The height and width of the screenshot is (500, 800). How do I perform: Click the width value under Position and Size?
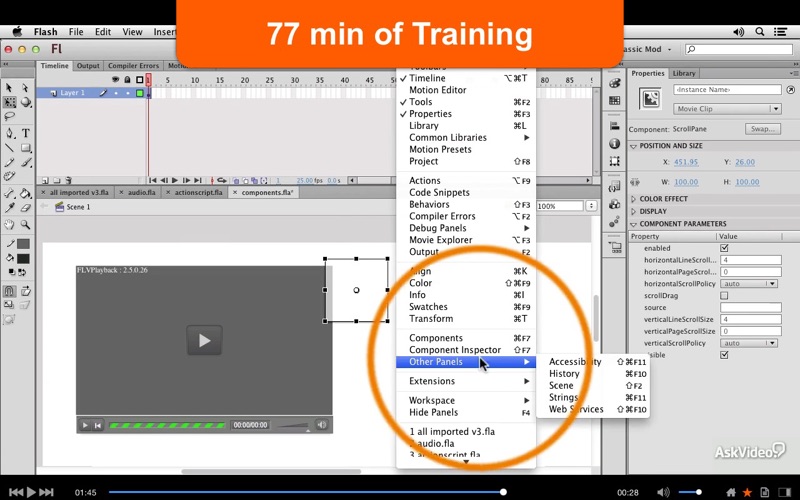tap(686, 182)
